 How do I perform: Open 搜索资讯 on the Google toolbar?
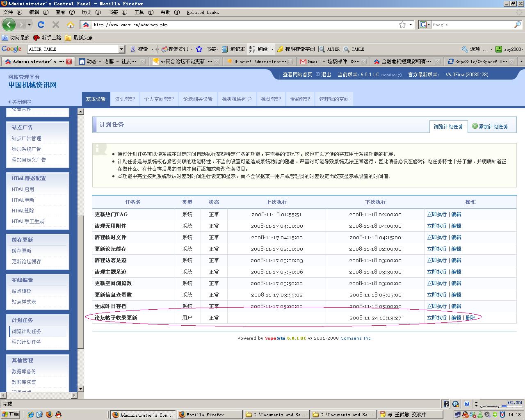coord(175,49)
